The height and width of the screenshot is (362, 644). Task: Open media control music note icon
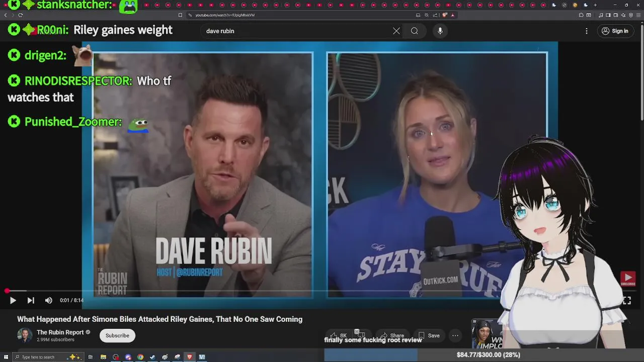click(601, 15)
